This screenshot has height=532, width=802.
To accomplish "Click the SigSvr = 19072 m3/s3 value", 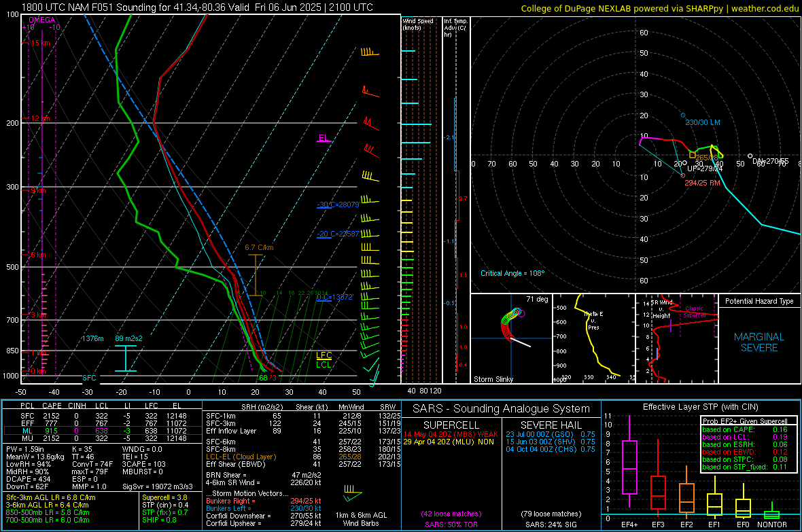I will click(x=158, y=486).
